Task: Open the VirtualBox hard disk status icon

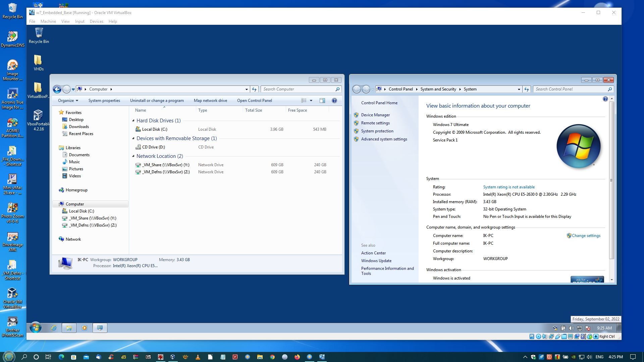Action: click(x=532, y=337)
